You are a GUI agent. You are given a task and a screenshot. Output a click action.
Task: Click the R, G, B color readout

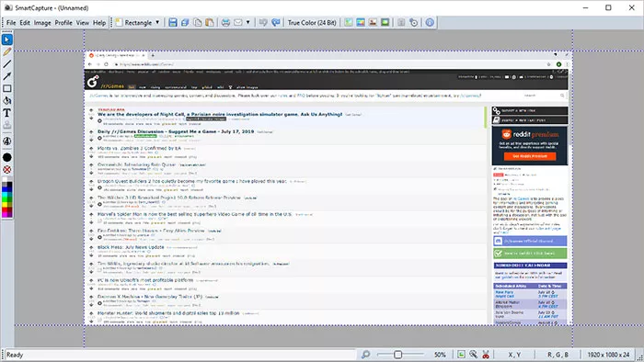coord(558,355)
